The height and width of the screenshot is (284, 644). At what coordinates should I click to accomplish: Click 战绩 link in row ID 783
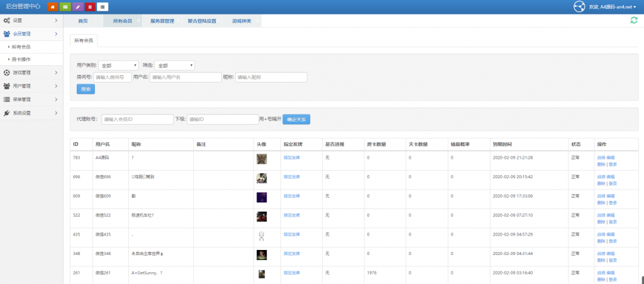601,157
